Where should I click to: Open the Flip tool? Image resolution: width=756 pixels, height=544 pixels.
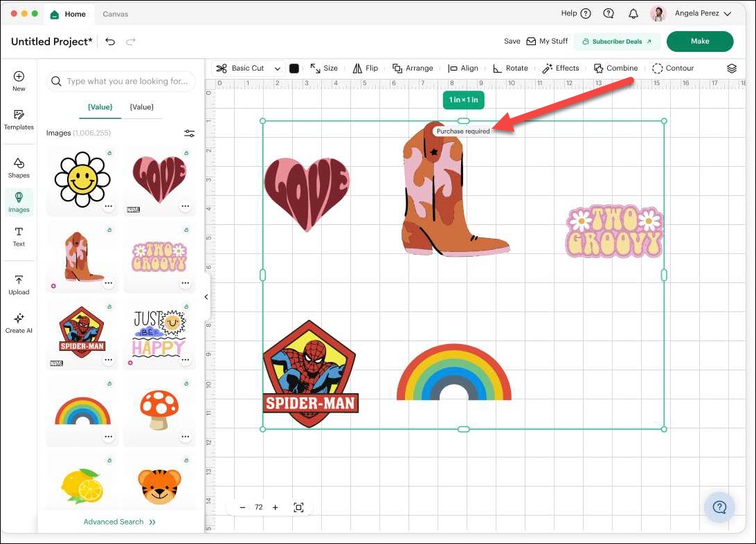pyautogui.click(x=365, y=69)
